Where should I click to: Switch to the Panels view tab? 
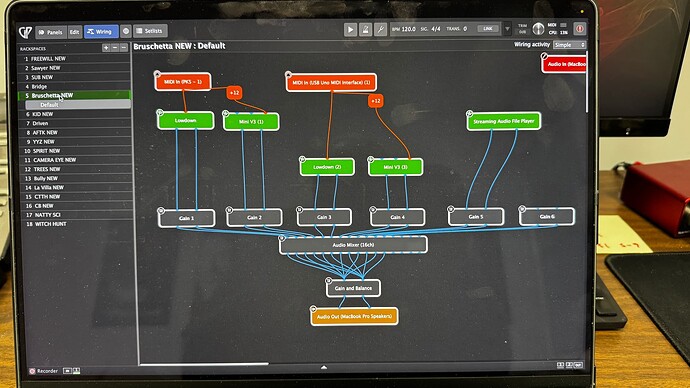pos(51,32)
